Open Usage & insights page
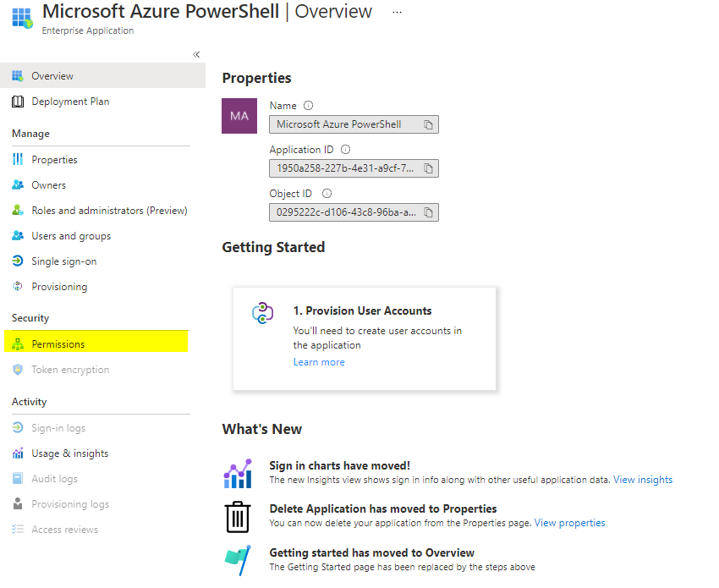Image resolution: width=719 pixels, height=588 pixels. point(69,453)
